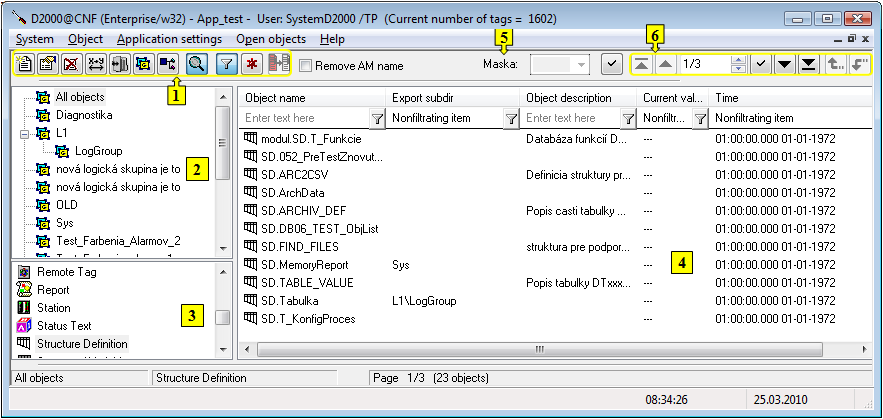Open filter options for Object name column
883x419 pixels.
[377, 118]
